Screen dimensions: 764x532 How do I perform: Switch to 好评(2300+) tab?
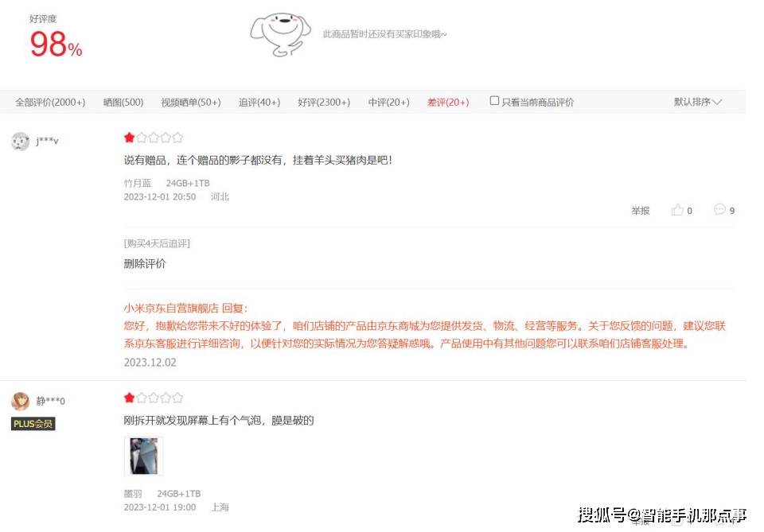click(x=324, y=103)
